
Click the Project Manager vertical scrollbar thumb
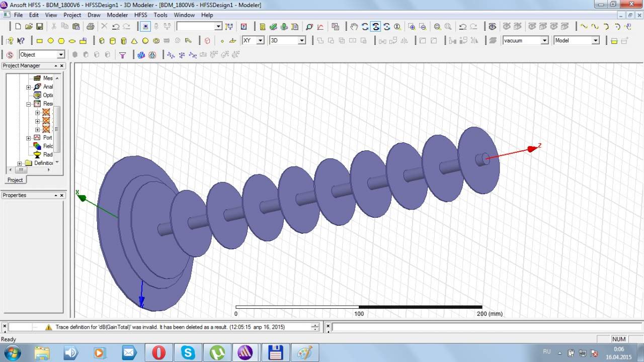click(x=57, y=128)
